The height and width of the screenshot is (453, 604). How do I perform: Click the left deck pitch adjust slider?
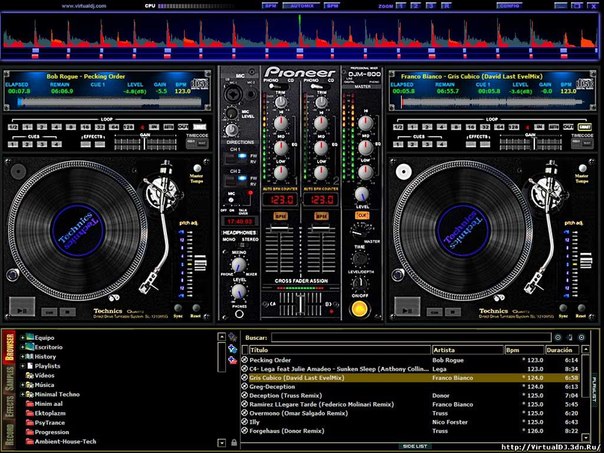point(200,264)
